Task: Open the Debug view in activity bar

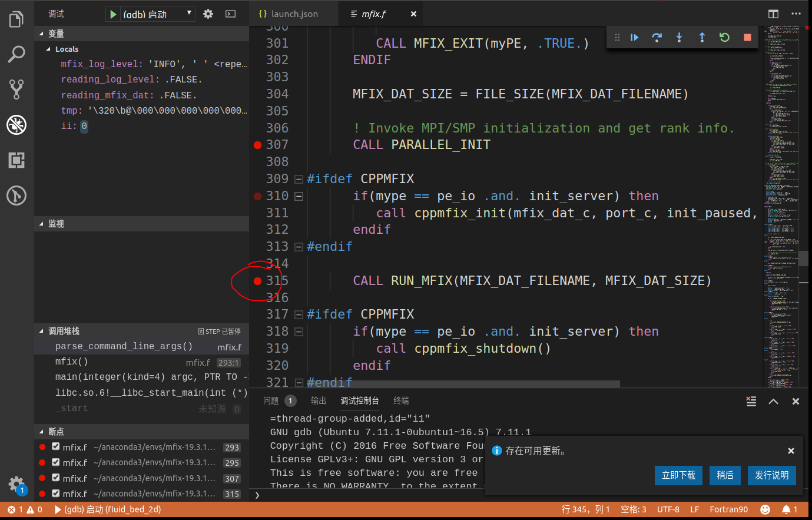Action: point(16,124)
